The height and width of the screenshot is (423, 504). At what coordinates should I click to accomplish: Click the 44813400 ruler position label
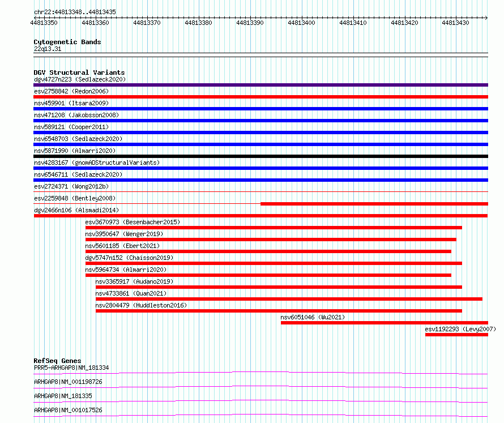[x=301, y=23]
